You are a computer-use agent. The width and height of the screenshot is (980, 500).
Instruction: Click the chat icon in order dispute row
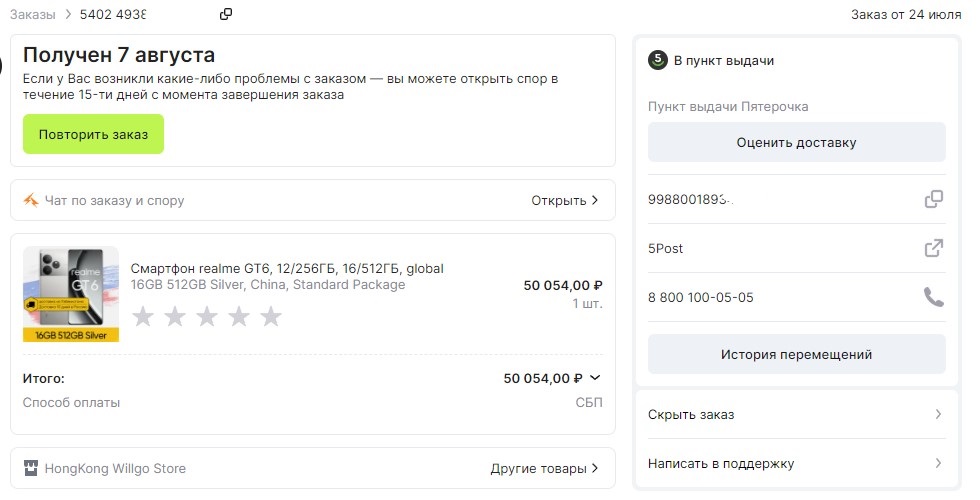pyautogui.click(x=31, y=200)
